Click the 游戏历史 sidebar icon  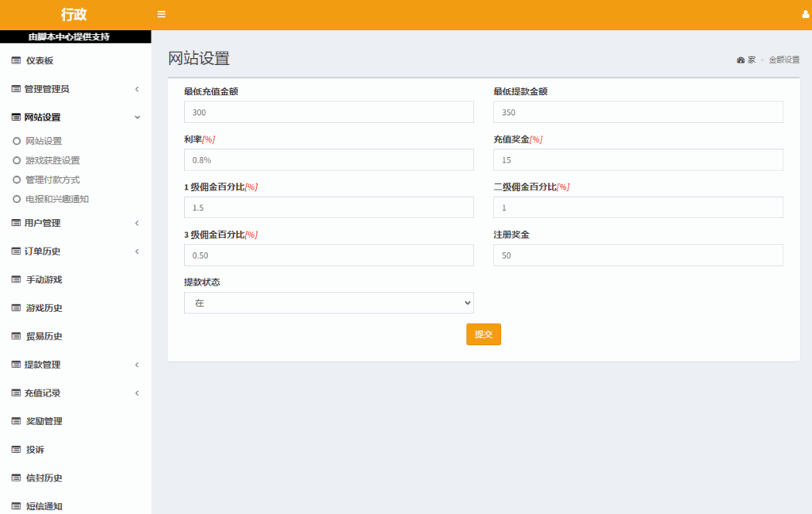tap(16, 308)
